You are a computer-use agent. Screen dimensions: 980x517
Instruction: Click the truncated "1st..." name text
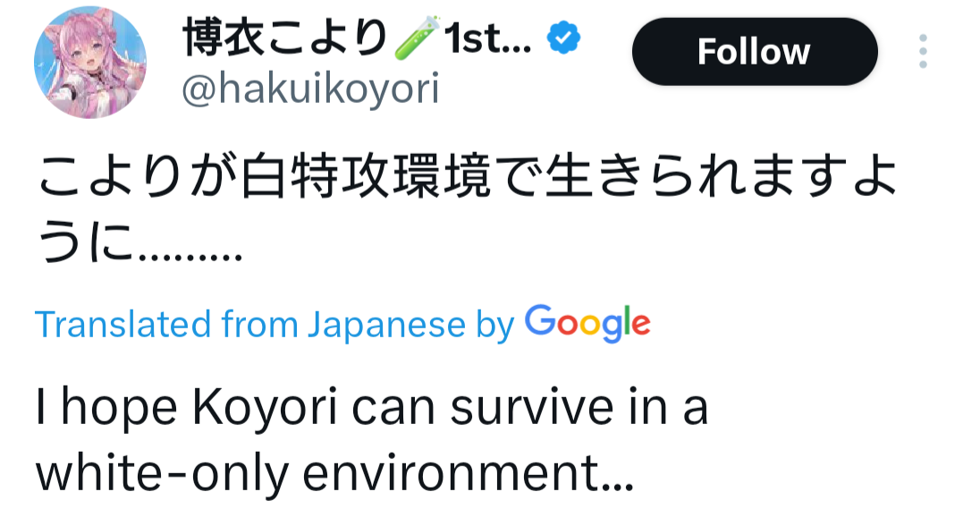(486, 40)
